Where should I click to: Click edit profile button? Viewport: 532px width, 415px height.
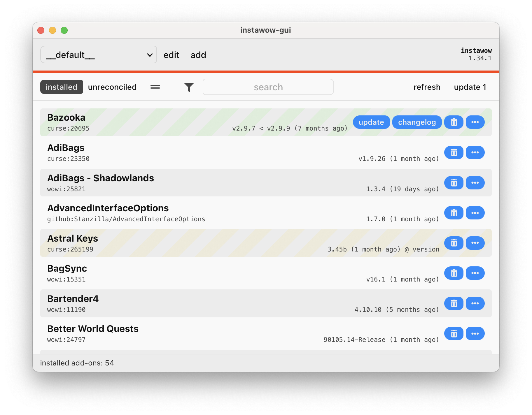click(171, 55)
